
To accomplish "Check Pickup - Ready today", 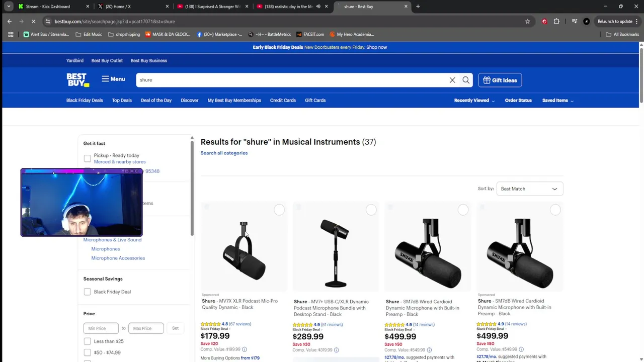I will tap(88, 159).
